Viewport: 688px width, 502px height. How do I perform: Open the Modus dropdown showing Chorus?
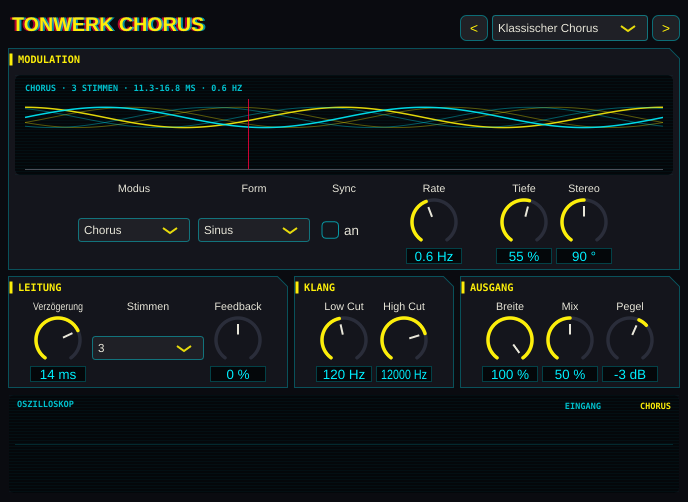(x=134, y=230)
